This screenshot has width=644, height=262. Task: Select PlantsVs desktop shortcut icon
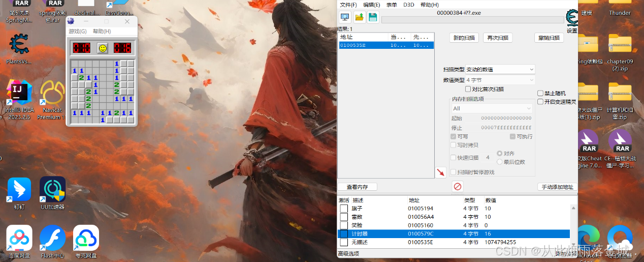(19, 49)
